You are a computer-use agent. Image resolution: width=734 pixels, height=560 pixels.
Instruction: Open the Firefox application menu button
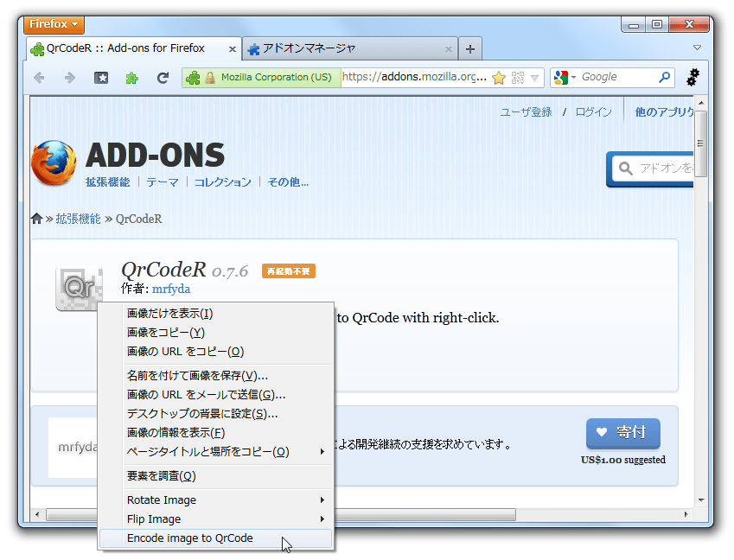click(x=54, y=24)
